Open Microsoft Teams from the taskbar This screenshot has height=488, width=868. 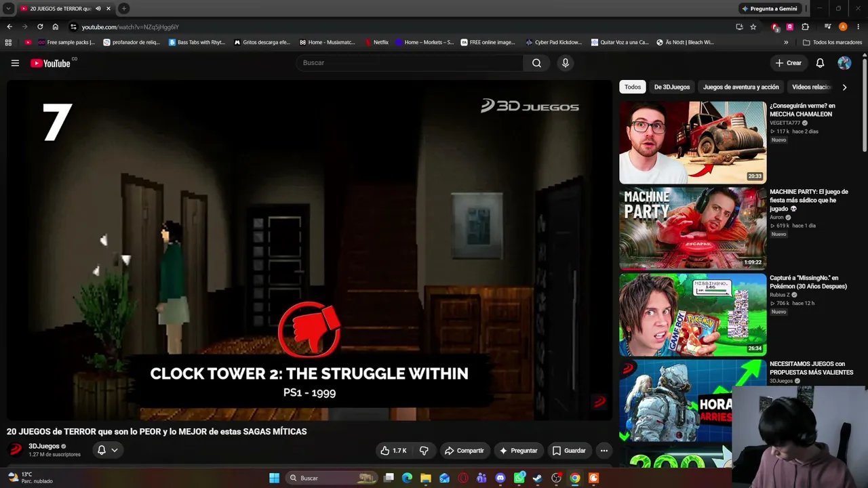point(481,478)
